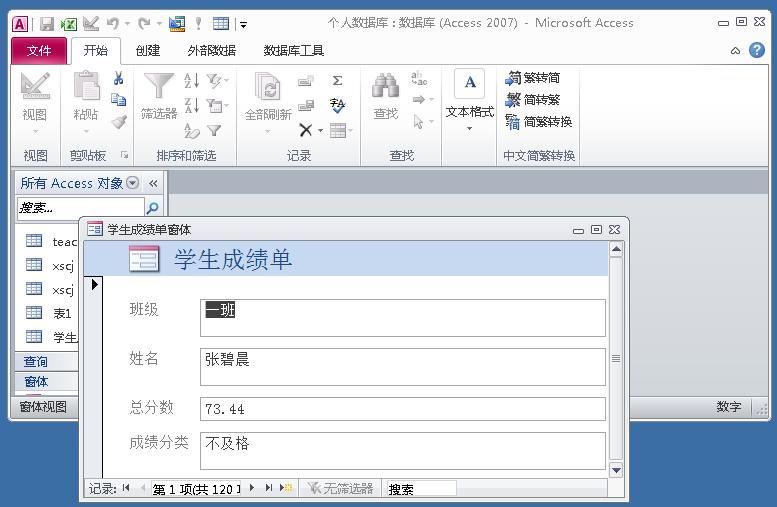
Task: Open the 剪贴板 dialog launcher
Action: [124, 155]
